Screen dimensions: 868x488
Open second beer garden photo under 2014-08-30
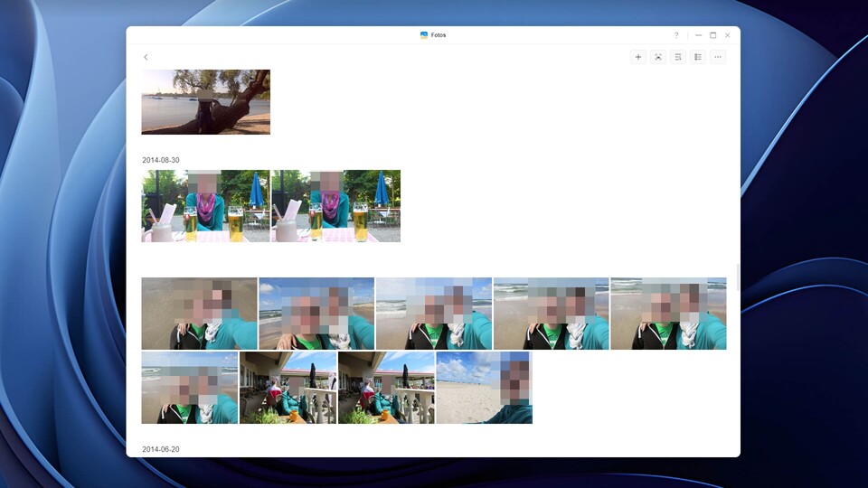coord(335,206)
